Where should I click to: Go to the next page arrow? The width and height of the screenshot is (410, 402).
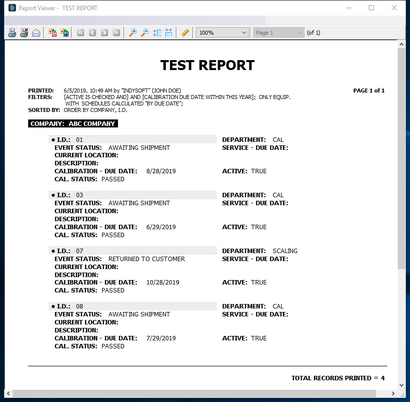[104, 33]
